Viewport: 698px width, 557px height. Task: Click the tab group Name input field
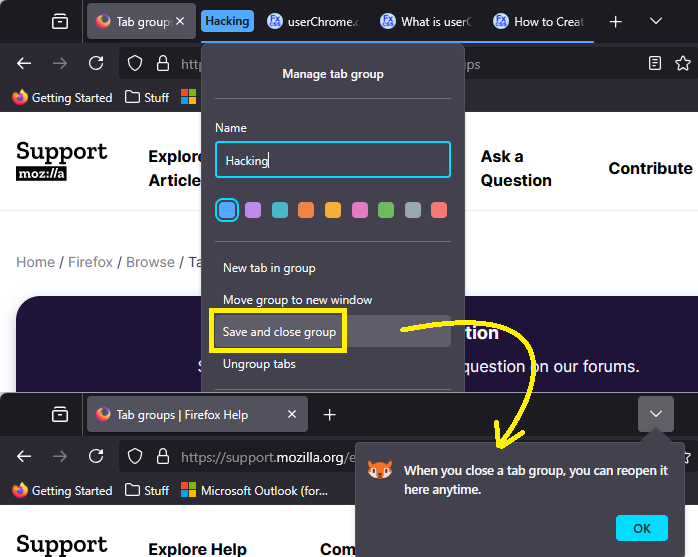[333, 160]
